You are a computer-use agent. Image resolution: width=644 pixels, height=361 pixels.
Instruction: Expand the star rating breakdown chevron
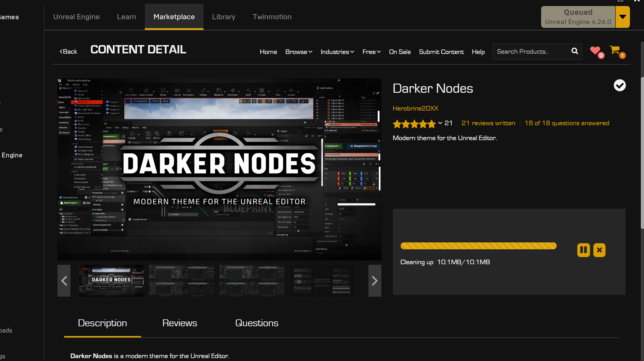coord(440,123)
